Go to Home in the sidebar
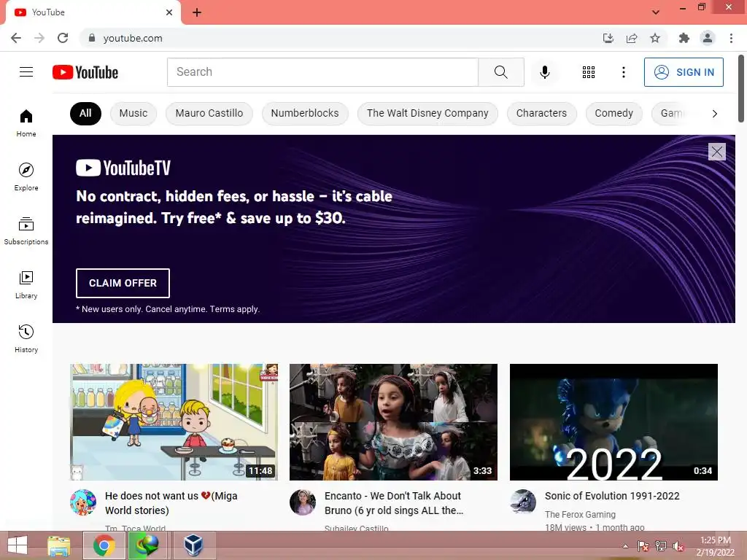 (26, 122)
